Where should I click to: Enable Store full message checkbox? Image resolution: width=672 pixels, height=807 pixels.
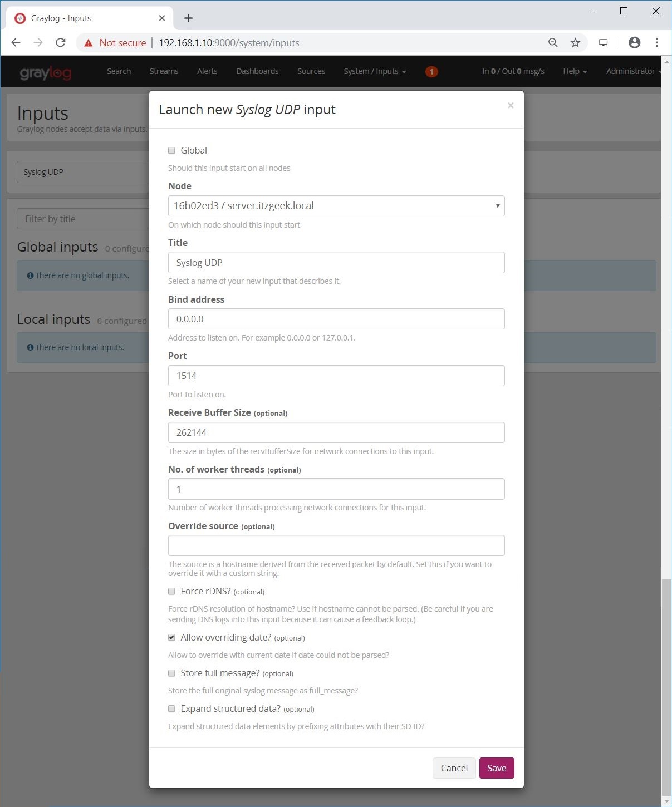(172, 673)
